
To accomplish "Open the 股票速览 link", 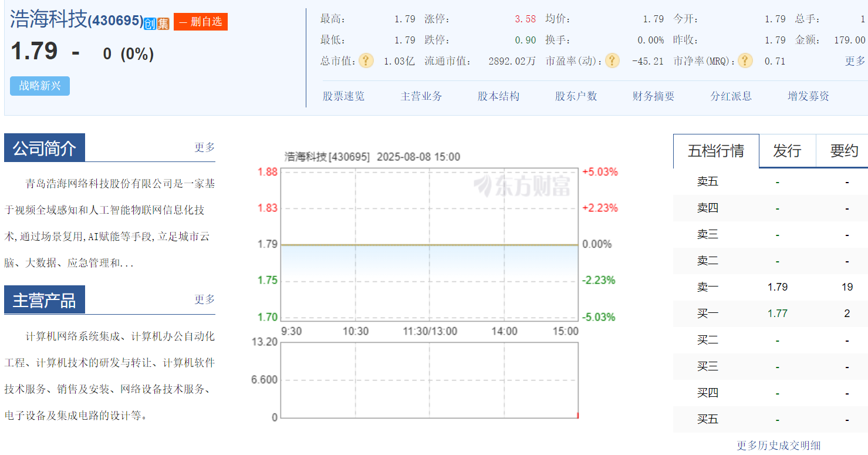I will (343, 96).
